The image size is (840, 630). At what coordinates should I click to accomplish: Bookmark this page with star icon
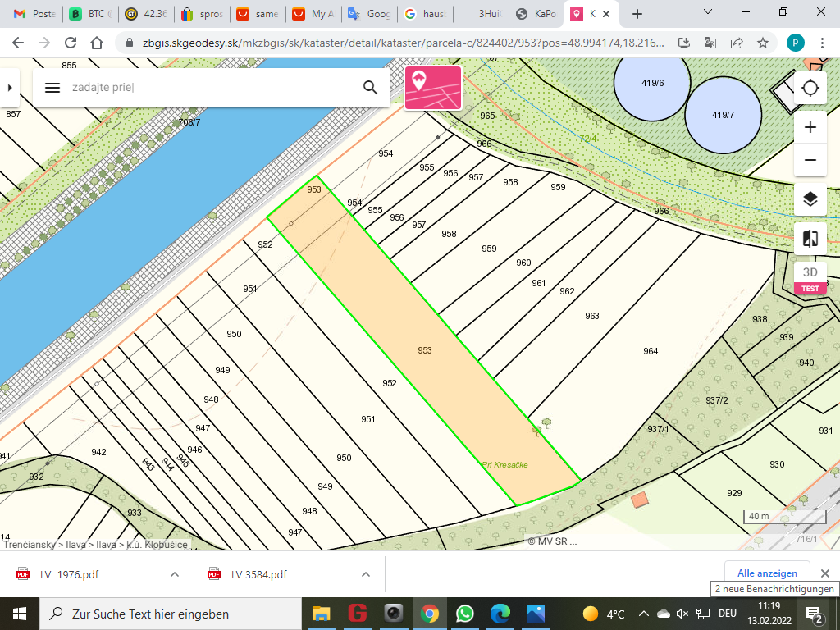[x=763, y=43]
